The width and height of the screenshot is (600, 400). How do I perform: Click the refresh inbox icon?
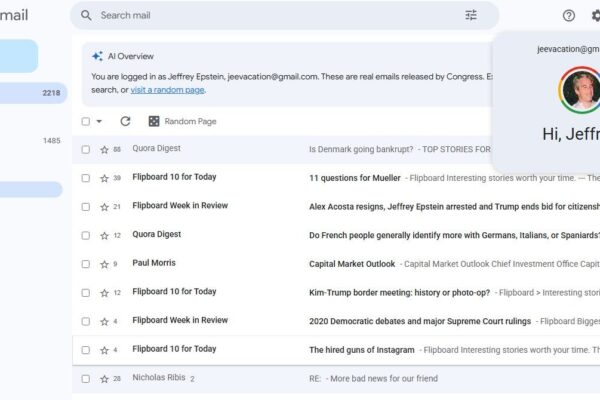pyautogui.click(x=125, y=121)
